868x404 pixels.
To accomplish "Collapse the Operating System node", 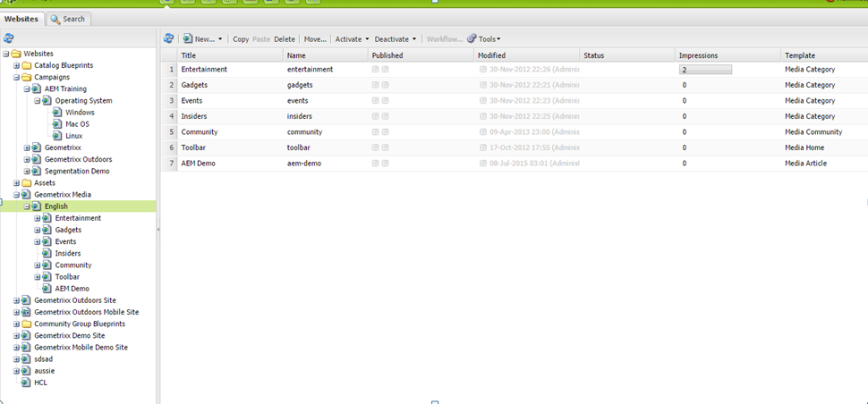I will click(37, 101).
